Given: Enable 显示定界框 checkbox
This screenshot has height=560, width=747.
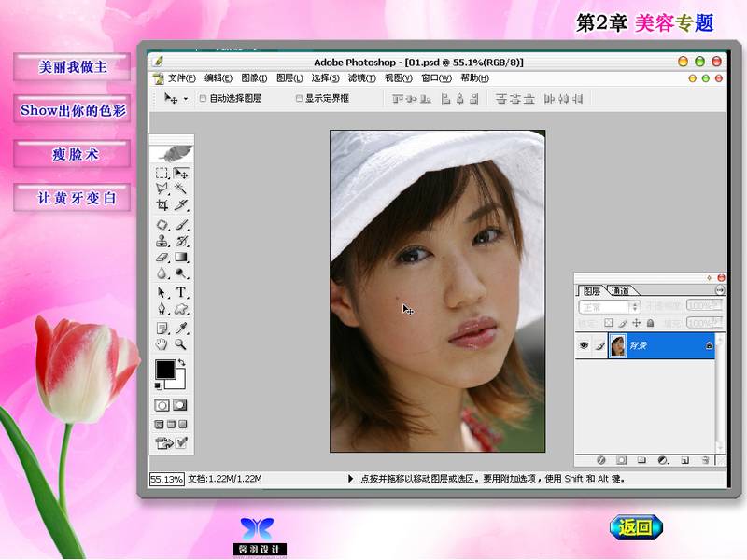Looking at the screenshot, I should 299,98.
